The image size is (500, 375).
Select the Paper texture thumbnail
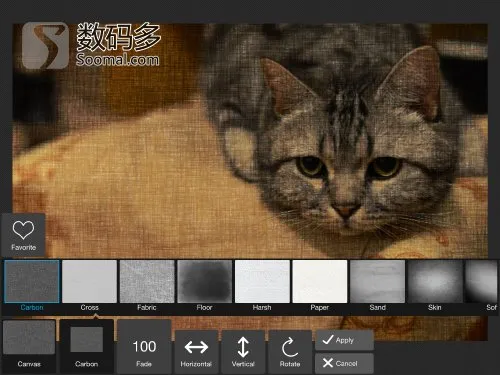(x=320, y=282)
